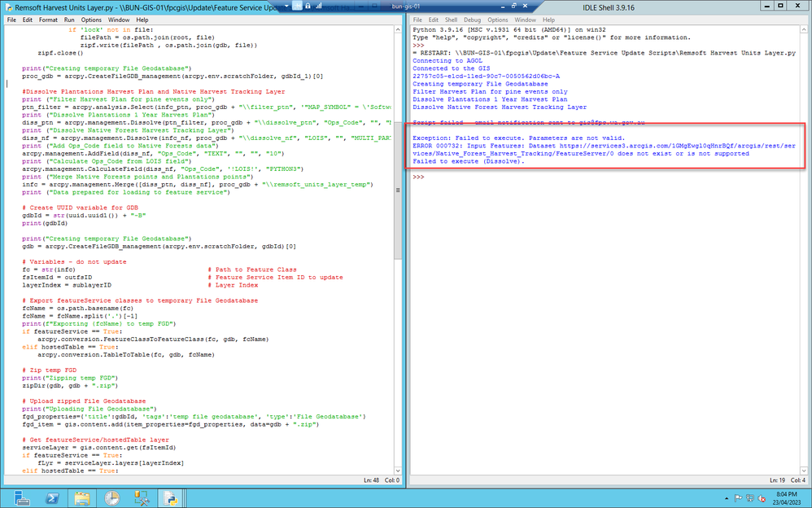
Task: Click '# Variables - do not update' comment
Action: (x=74, y=262)
